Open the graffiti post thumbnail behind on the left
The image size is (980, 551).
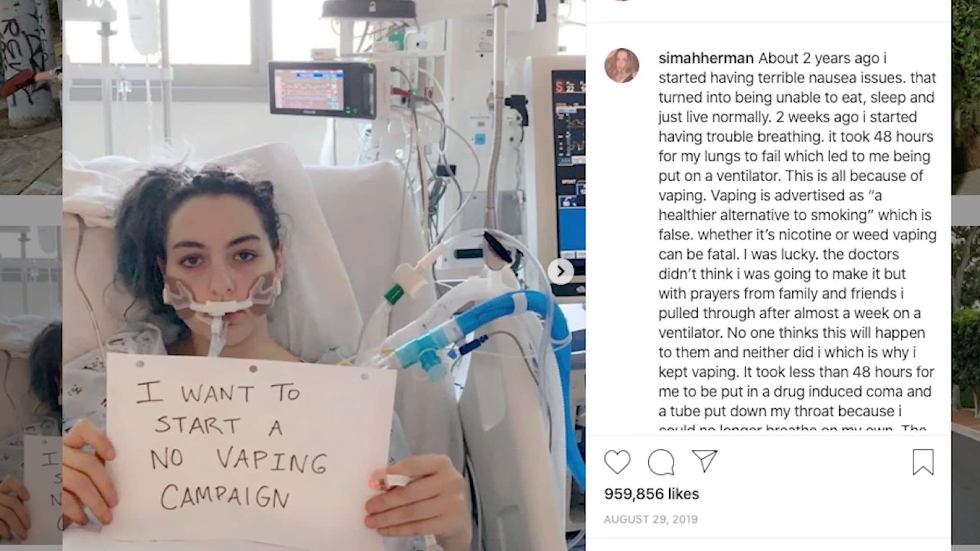coord(31,97)
